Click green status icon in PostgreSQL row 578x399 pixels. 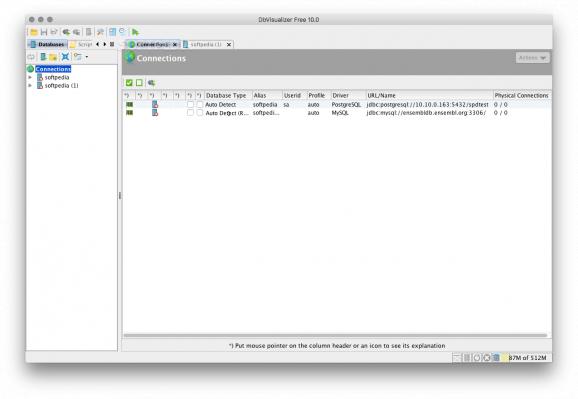tap(129, 105)
